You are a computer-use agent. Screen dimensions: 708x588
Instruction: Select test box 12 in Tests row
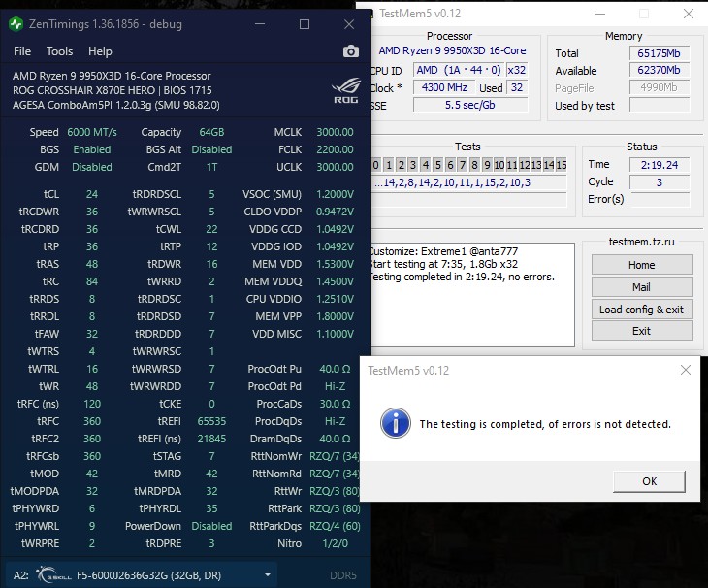pyautogui.click(x=525, y=165)
